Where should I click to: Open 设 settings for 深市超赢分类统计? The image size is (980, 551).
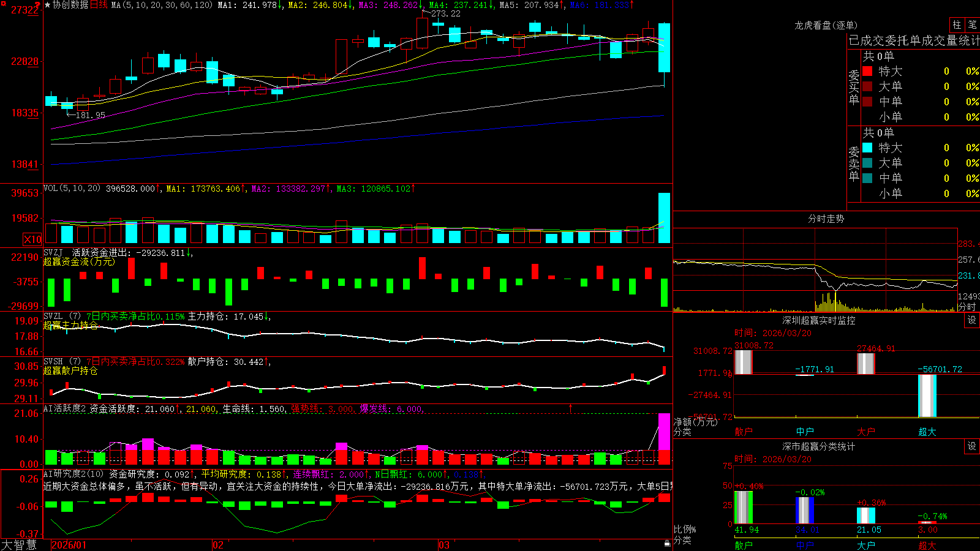(x=972, y=446)
